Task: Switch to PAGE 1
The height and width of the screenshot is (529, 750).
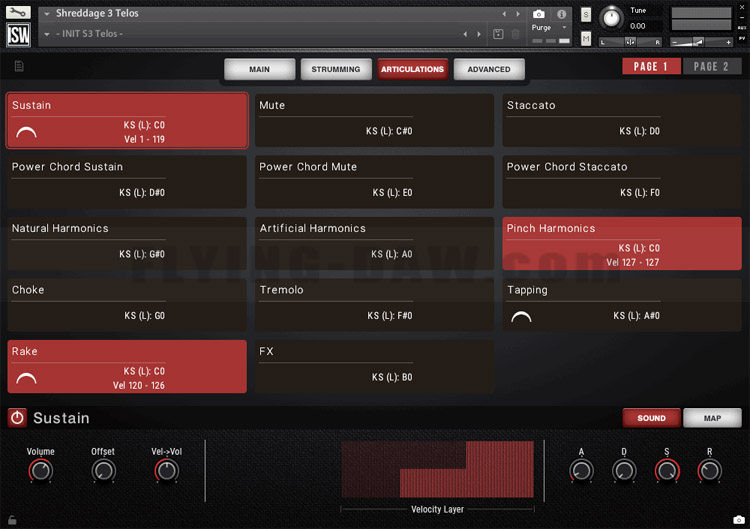Action: [x=651, y=66]
